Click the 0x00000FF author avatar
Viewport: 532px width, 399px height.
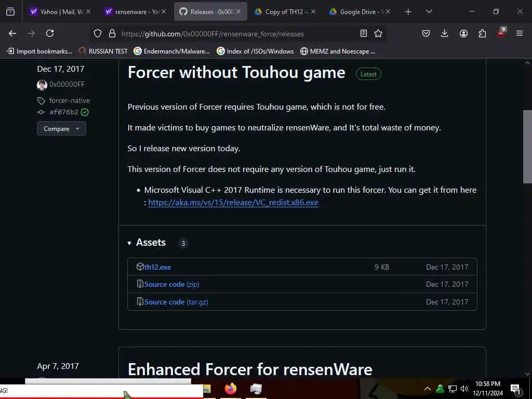coord(42,85)
